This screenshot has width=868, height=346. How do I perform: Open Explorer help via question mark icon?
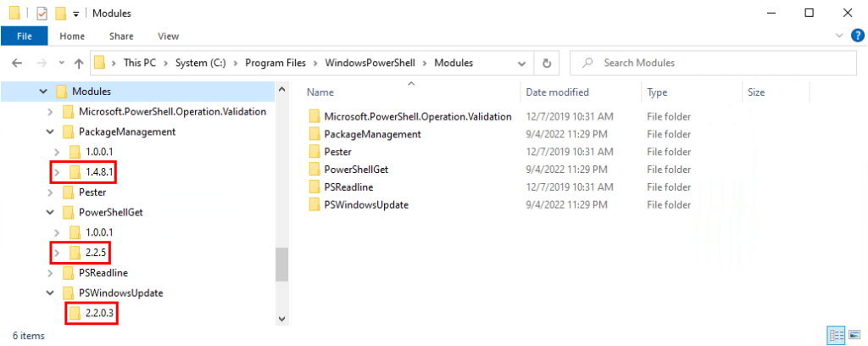click(x=856, y=36)
